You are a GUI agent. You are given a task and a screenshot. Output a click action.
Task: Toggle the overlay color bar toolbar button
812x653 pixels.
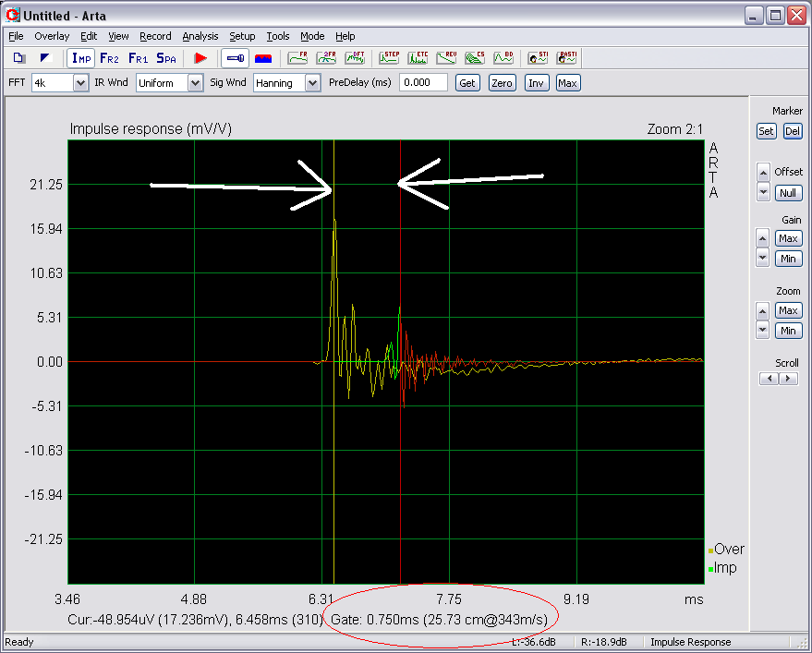pos(263,58)
